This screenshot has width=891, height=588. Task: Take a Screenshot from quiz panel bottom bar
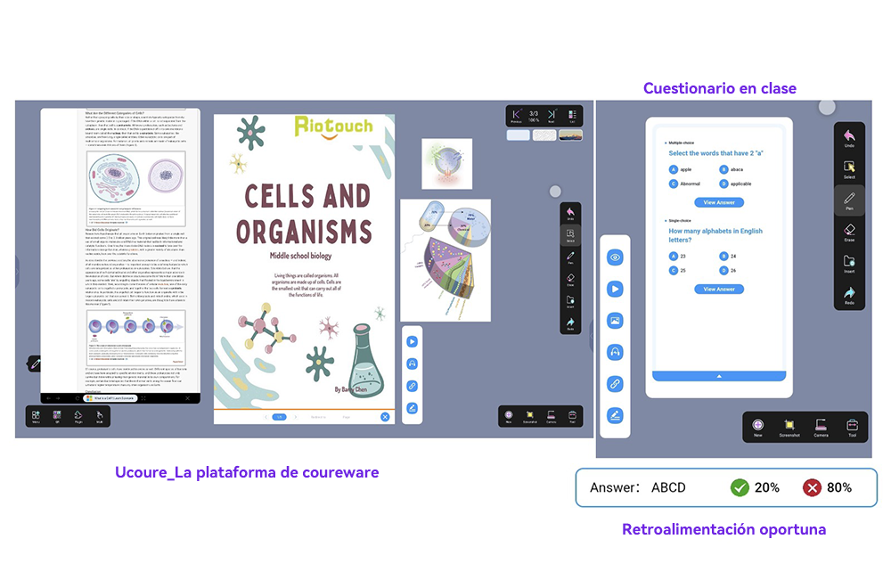click(x=789, y=428)
